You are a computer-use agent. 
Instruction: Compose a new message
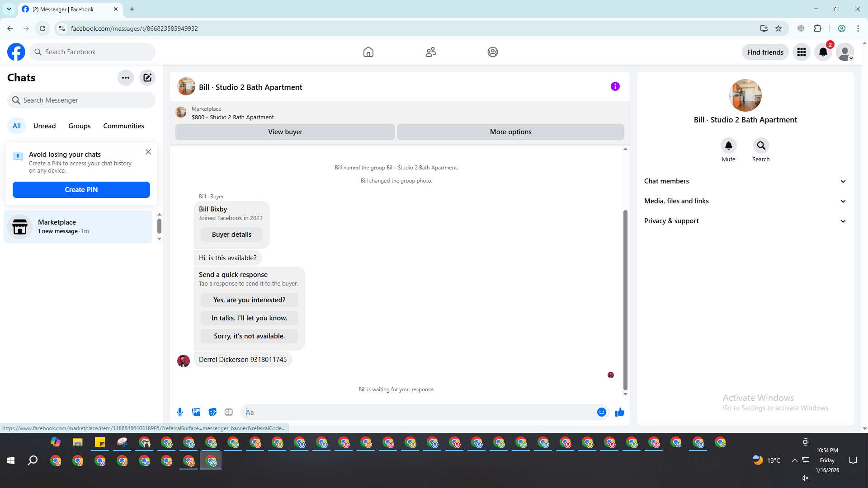[x=147, y=78]
